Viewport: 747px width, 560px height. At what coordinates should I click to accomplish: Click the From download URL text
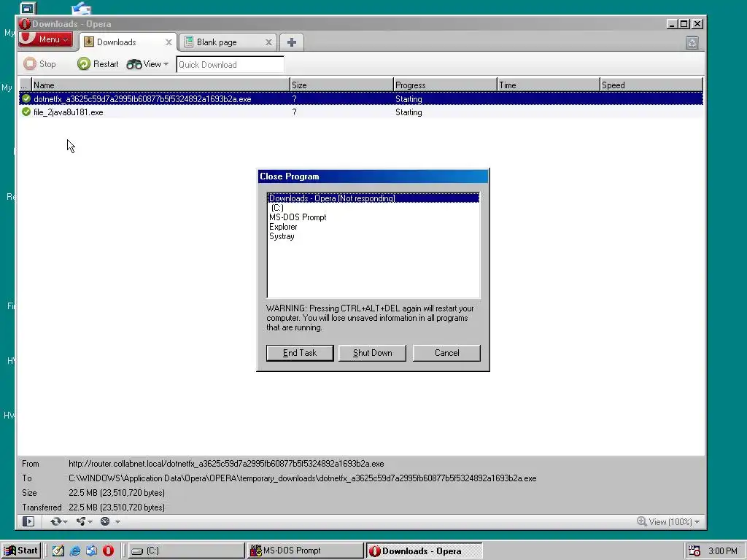point(226,464)
